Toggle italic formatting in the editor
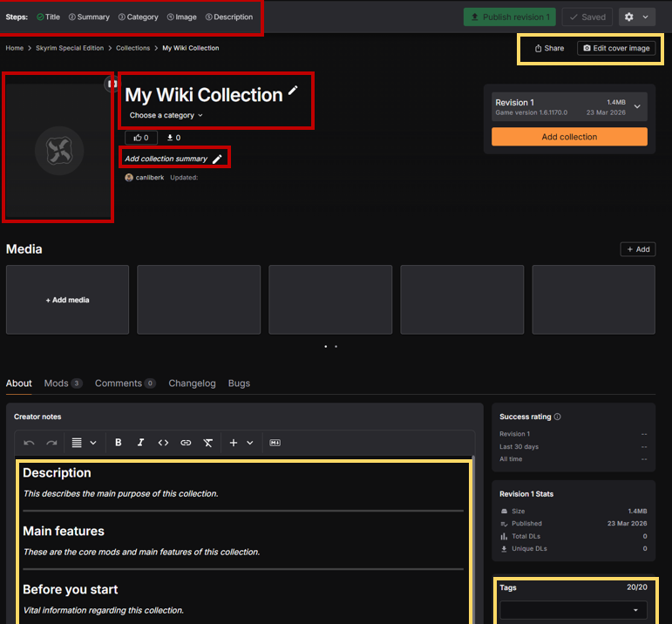 140,443
